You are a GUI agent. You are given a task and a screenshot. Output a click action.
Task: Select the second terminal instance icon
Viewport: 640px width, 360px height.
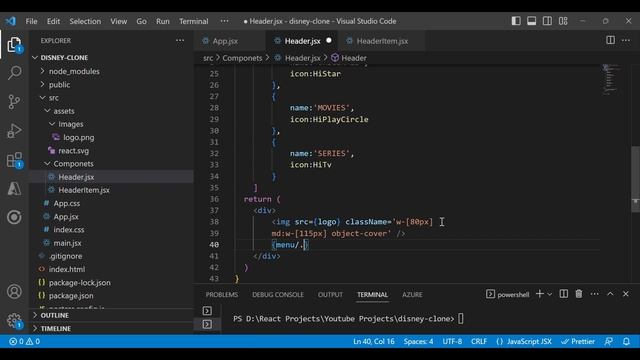coord(207,324)
